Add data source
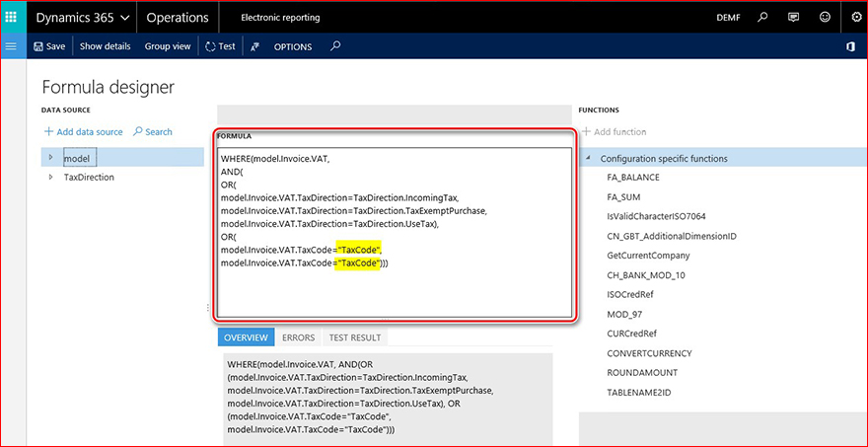Screen dimensions: 868x447 click(83, 132)
